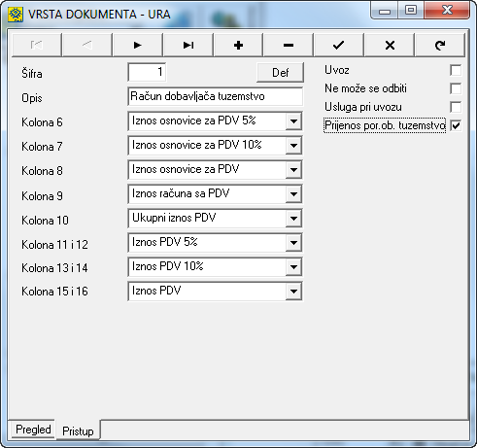Go to next record arrow
Image resolution: width=477 pixels, height=448 pixels.
click(x=138, y=45)
